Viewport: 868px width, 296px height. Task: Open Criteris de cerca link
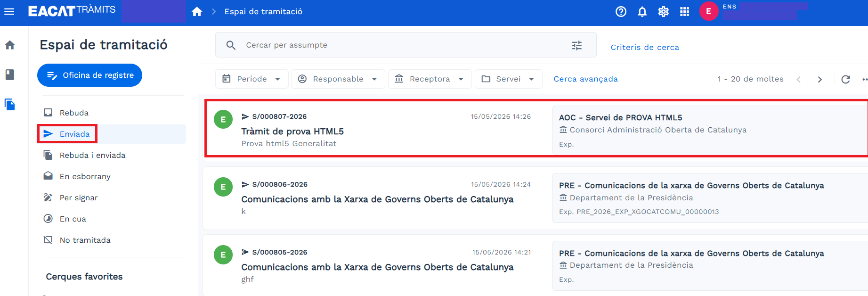645,47
